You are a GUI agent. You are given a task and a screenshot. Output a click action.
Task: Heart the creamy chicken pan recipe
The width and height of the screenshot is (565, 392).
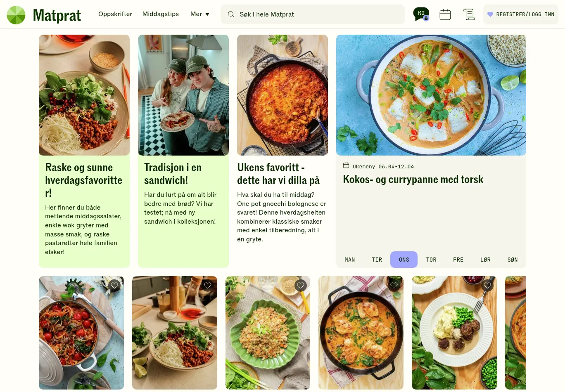click(x=394, y=286)
